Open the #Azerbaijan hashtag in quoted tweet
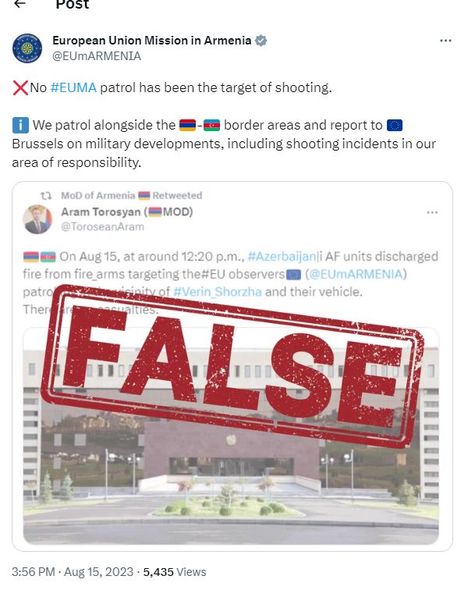The width and height of the screenshot is (461, 590). [285, 257]
